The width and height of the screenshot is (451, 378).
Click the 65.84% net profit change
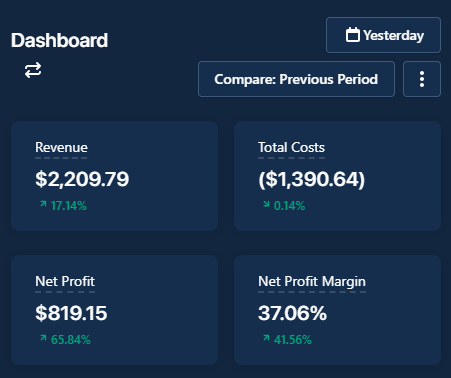coord(71,340)
